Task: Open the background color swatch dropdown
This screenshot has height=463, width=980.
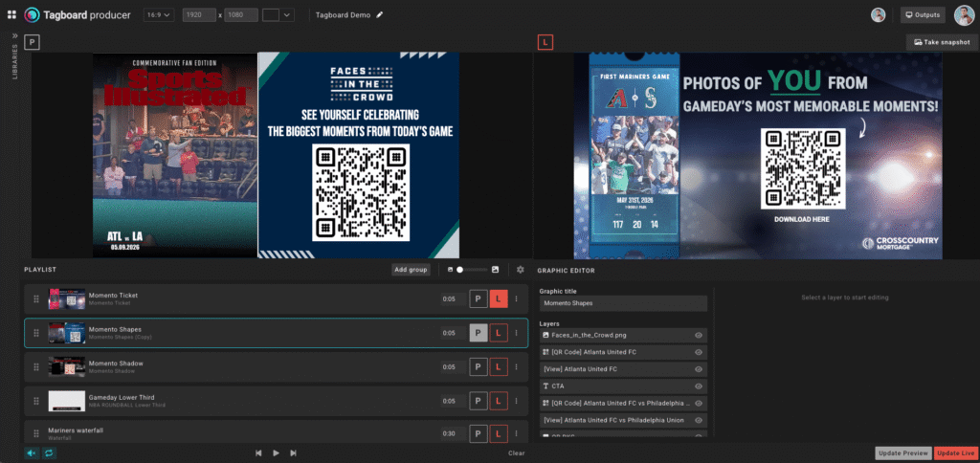Action: tap(278, 15)
